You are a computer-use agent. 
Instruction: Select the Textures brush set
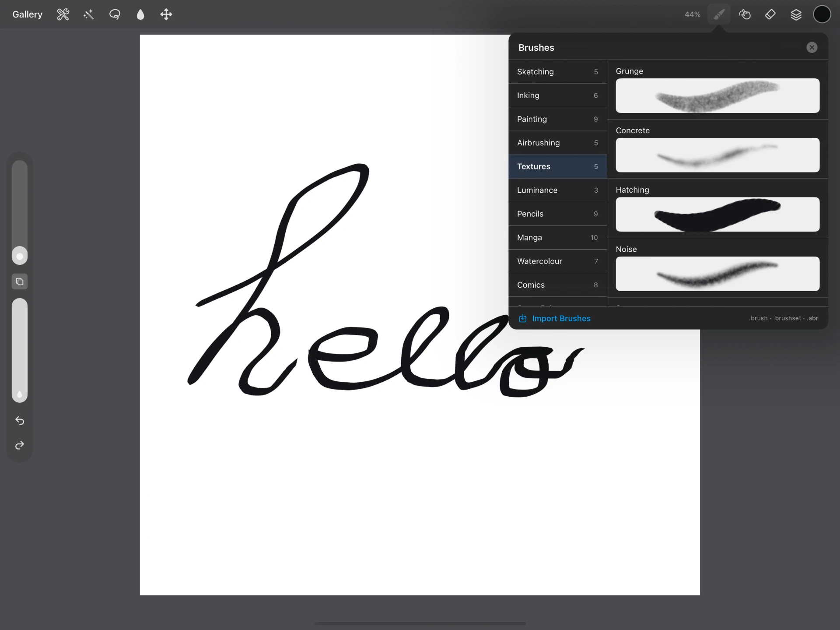point(557,166)
